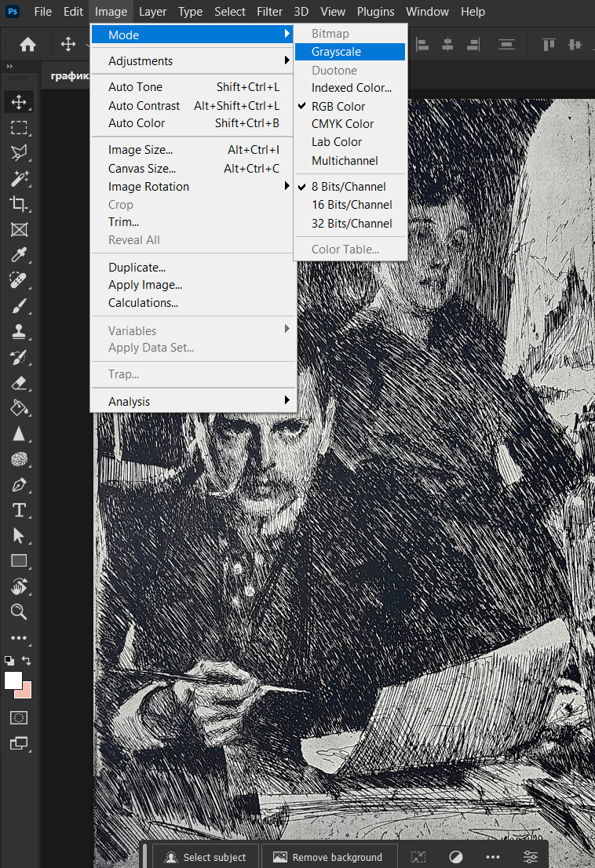Expand the Image Rotation submenu
The image size is (595, 868).
(192, 187)
